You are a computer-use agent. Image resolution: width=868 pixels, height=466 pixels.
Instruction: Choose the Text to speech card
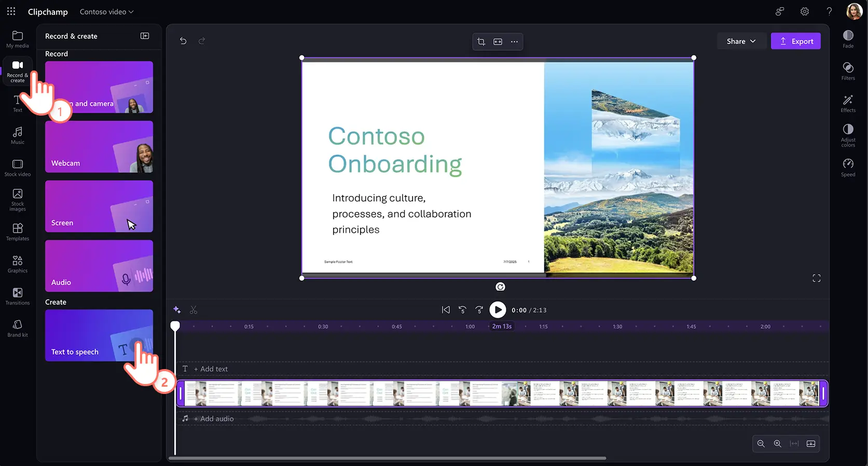click(99, 335)
